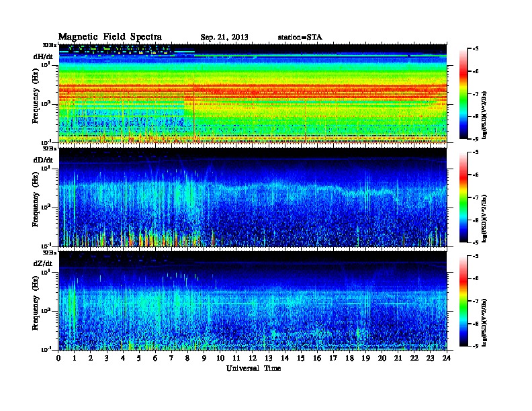
Task: Click the hour '3' tick label on time axis
Action: click(107, 358)
